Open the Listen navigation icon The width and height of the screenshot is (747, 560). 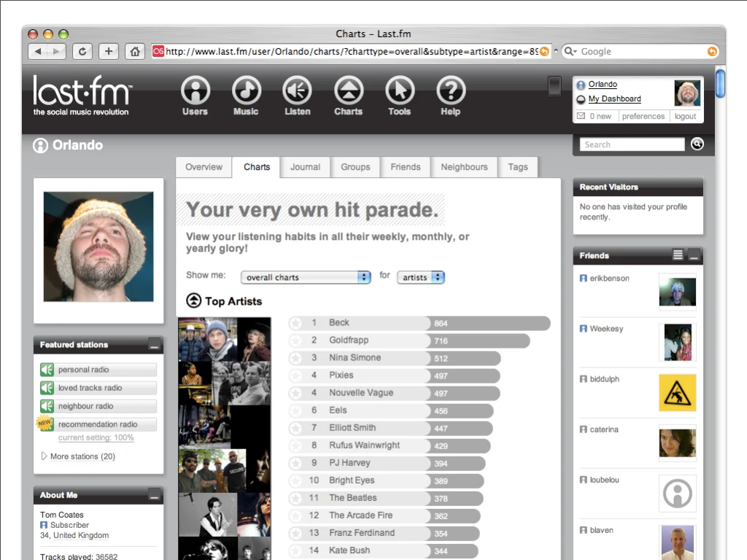(298, 90)
